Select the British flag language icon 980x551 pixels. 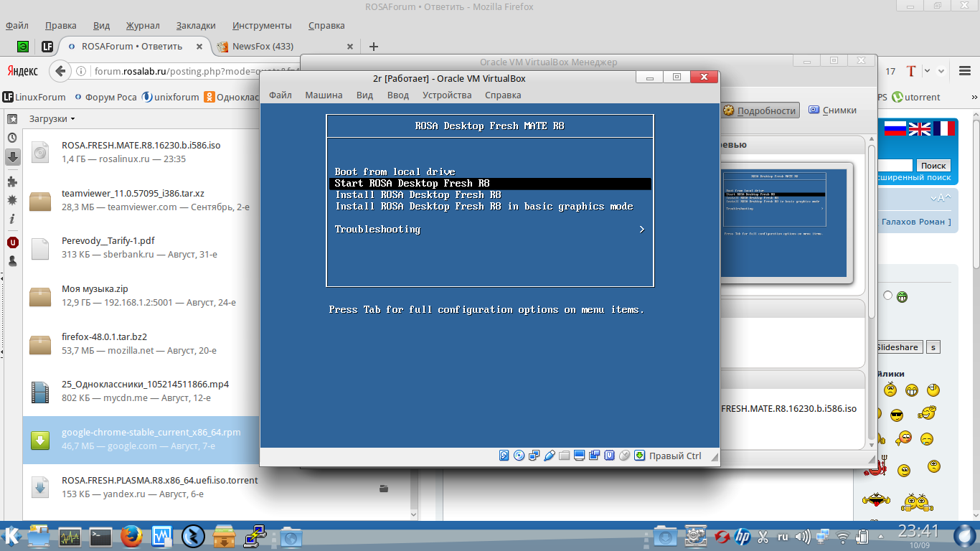pos(920,128)
